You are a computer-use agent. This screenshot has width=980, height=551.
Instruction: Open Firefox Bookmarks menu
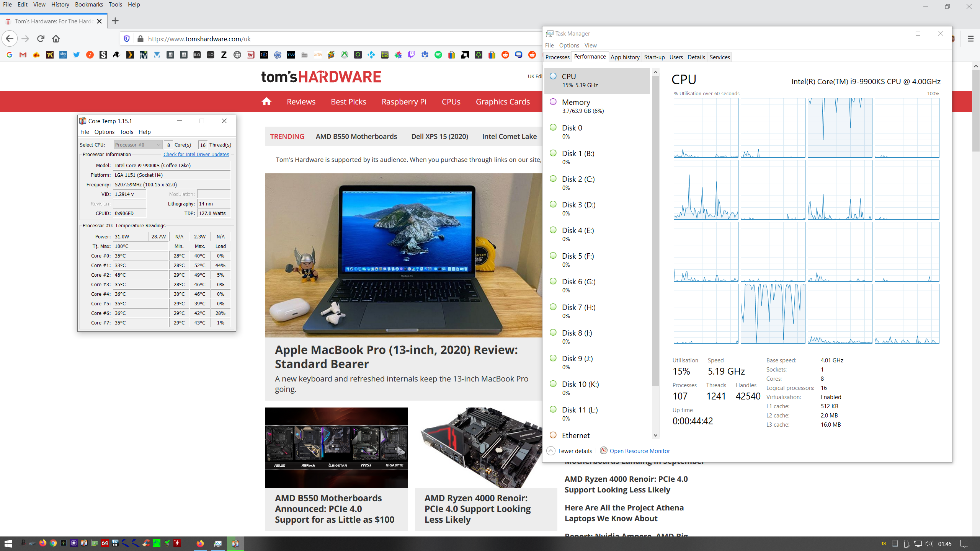point(89,5)
